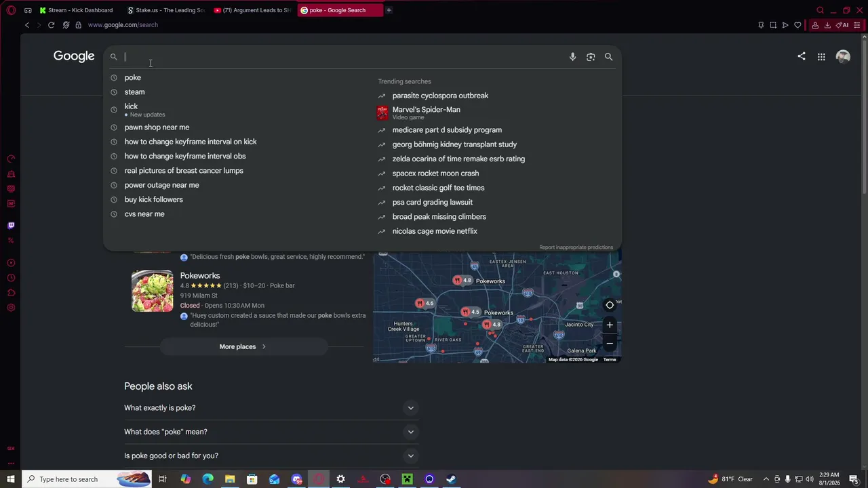
Task: Open the Google account avatar
Action: click(843, 57)
